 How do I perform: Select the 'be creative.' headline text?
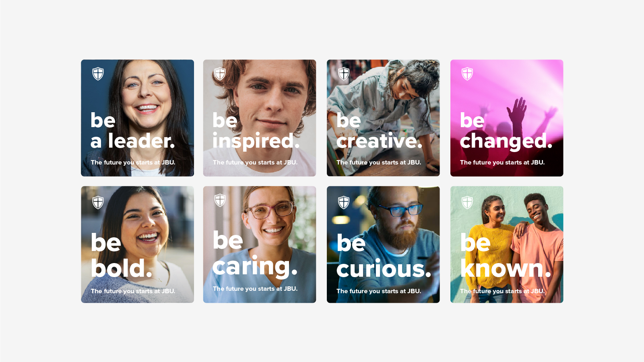tap(379, 131)
